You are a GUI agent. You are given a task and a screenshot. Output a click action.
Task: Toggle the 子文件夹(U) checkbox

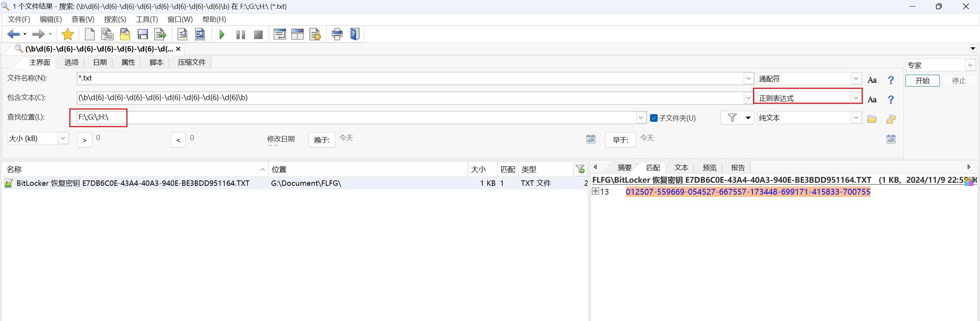click(654, 118)
